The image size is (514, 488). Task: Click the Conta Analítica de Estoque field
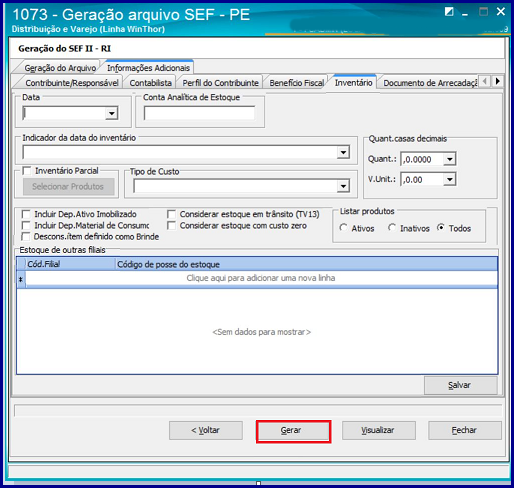point(199,113)
